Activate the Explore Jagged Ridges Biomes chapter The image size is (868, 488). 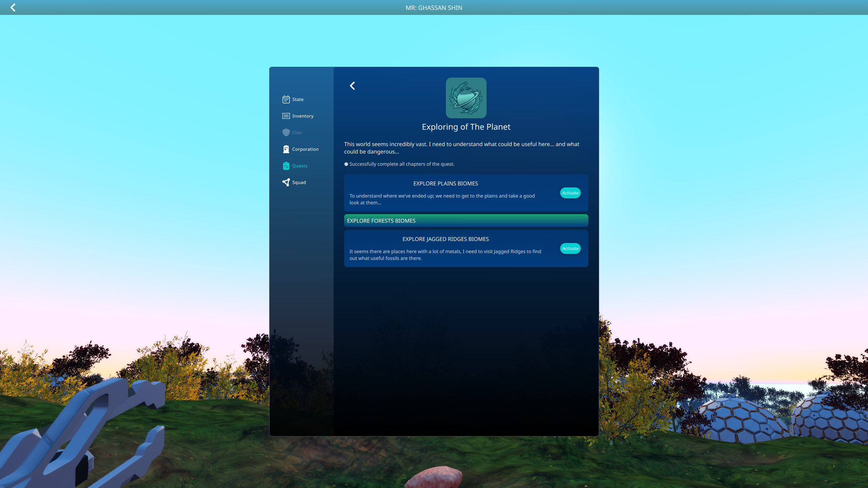[x=570, y=248]
